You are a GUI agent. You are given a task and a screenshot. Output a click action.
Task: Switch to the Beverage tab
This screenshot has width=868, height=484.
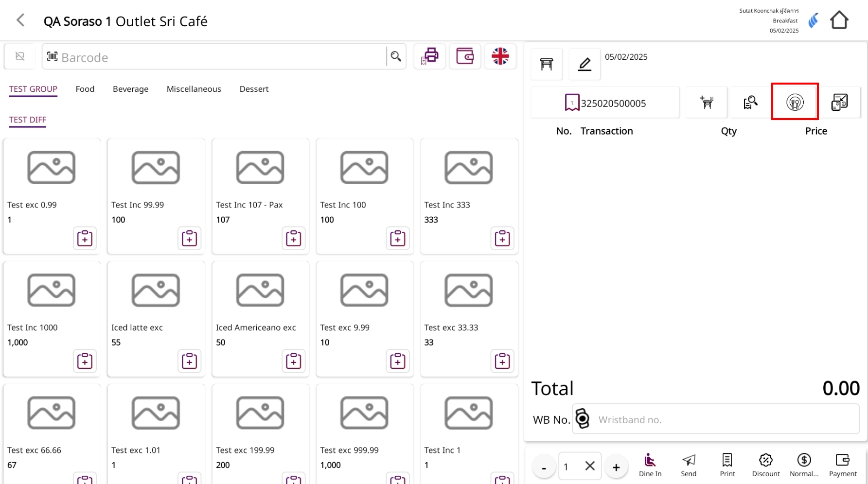coord(130,89)
